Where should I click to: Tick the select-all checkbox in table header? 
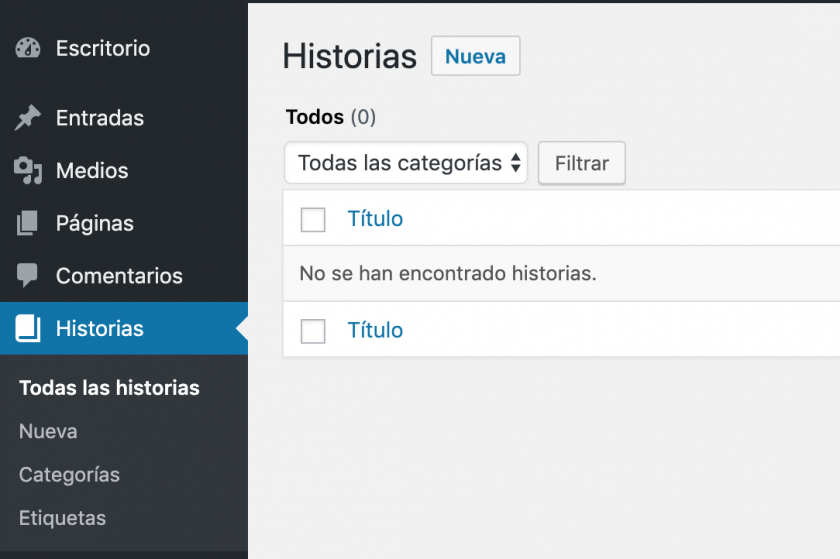point(313,220)
